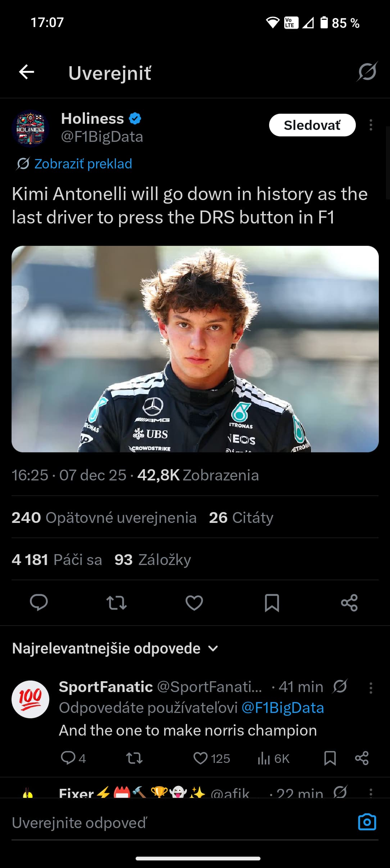The width and height of the screenshot is (390, 868).
Task: Follow Holiness via Sledovať button
Action: click(x=312, y=125)
